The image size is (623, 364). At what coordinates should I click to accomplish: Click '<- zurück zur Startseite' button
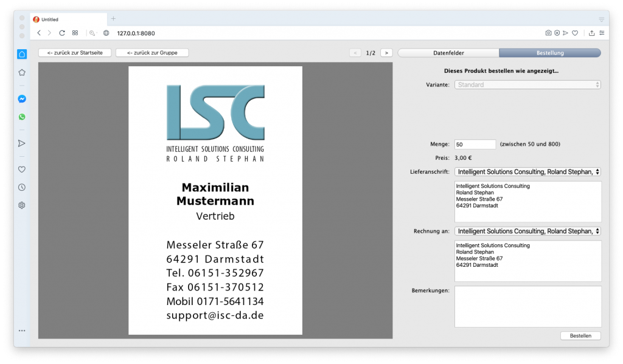[x=75, y=53]
